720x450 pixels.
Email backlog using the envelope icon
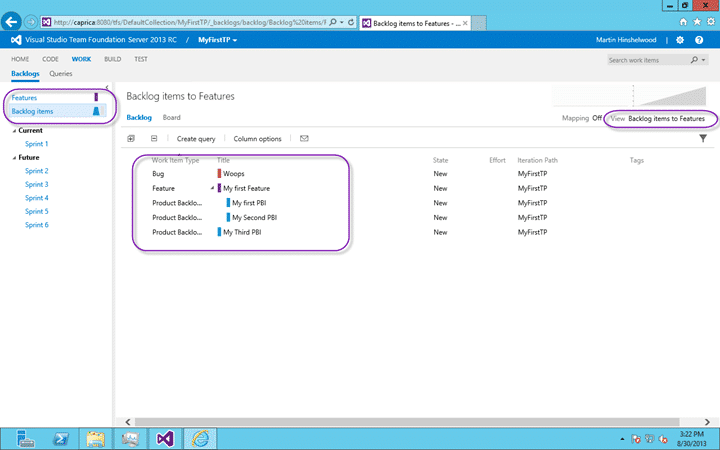click(x=304, y=138)
